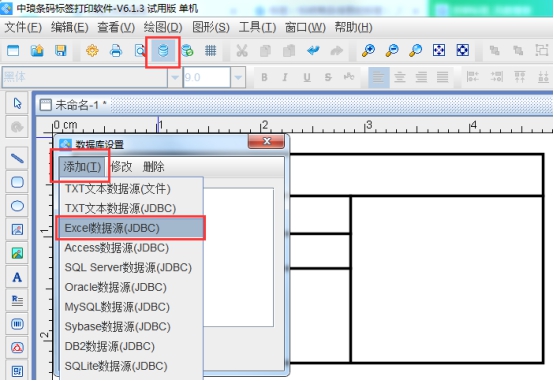Select the QR code tool
Viewport: 554px width, 381px height.
click(x=17, y=371)
